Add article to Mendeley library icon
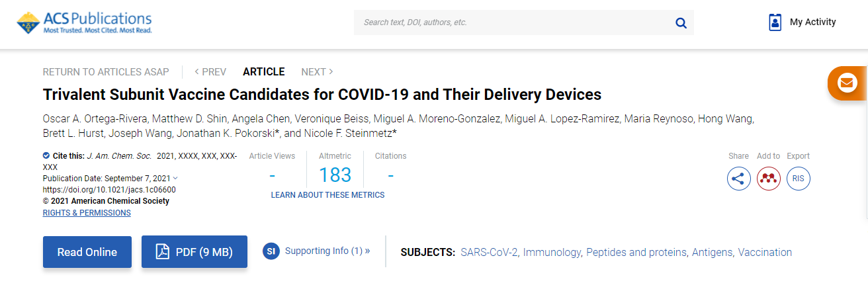868x295 pixels. [x=768, y=179]
